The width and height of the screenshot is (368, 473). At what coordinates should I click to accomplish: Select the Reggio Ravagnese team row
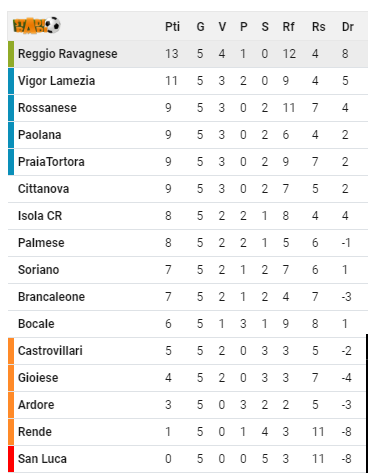pyautogui.click(x=188, y=54)
